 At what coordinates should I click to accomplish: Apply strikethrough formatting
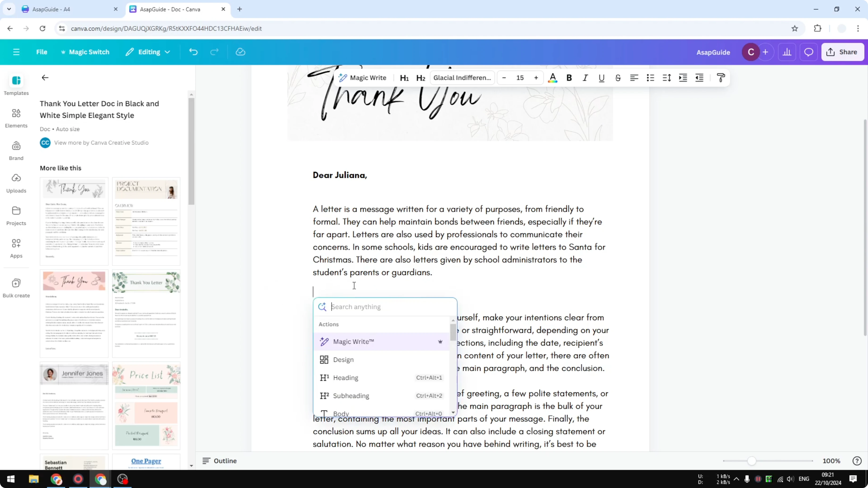pos(618,78)
